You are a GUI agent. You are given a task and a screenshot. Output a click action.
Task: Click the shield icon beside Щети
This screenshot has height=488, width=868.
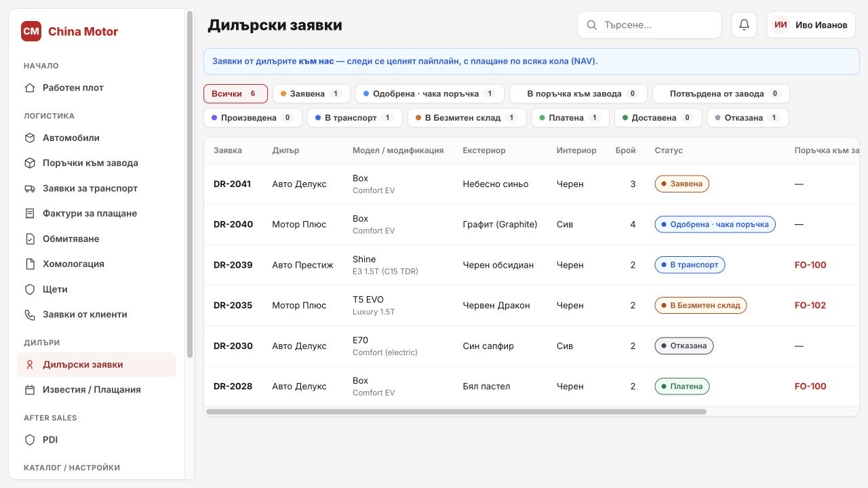click(x=29, y=289)
